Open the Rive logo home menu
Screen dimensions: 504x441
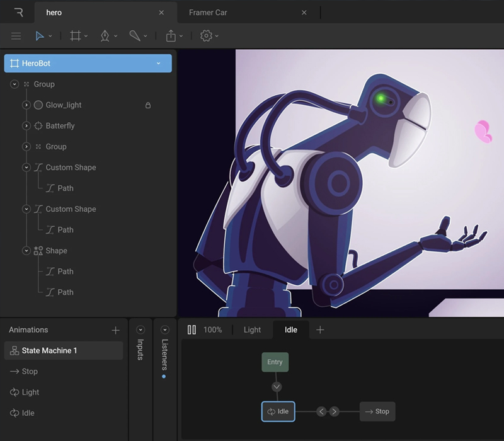coord(18,13)
